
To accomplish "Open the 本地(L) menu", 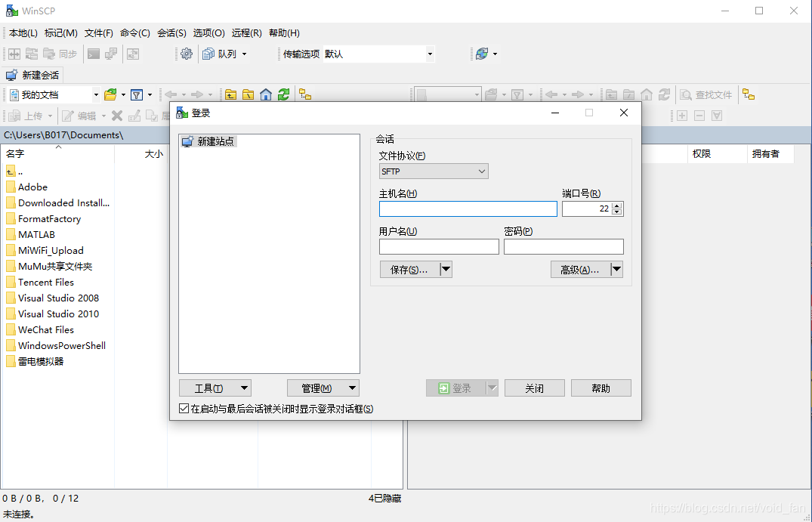I will click(x=23, y=33).
